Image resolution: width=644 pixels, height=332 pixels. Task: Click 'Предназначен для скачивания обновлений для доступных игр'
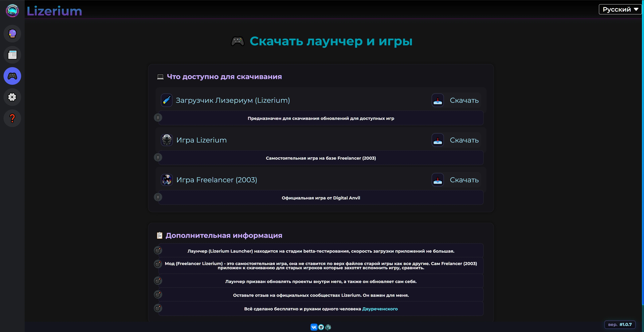click(321, 118)
